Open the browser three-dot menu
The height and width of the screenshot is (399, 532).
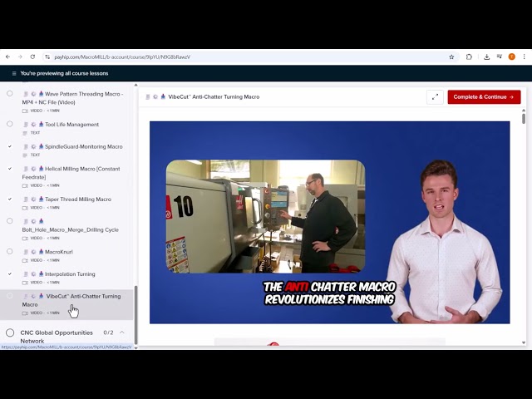[525, 57]
